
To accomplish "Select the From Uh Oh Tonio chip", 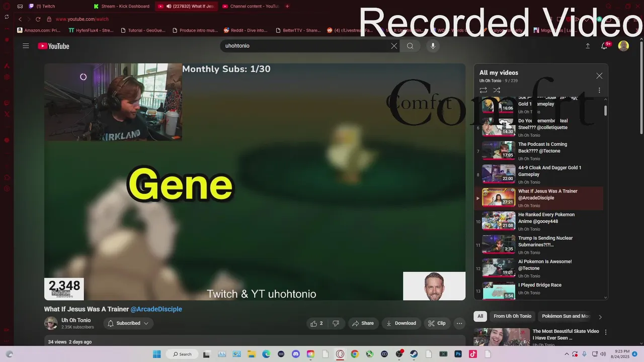I will (512, 316).
